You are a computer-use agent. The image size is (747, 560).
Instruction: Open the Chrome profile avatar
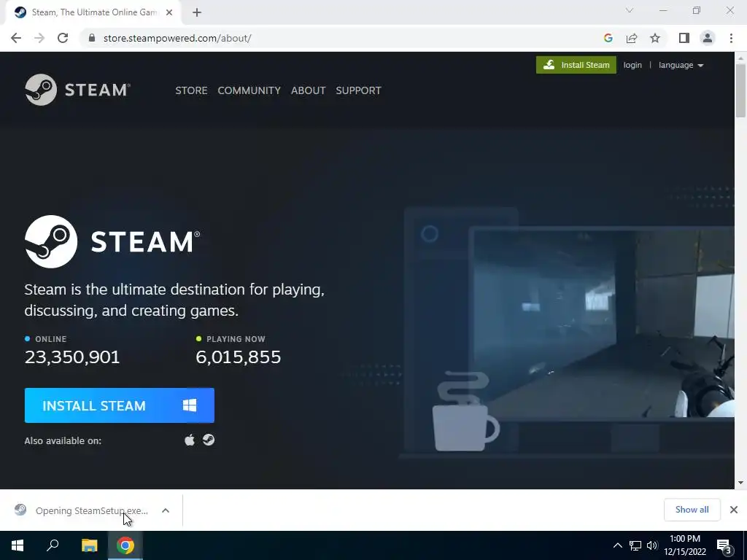[708, 38]
